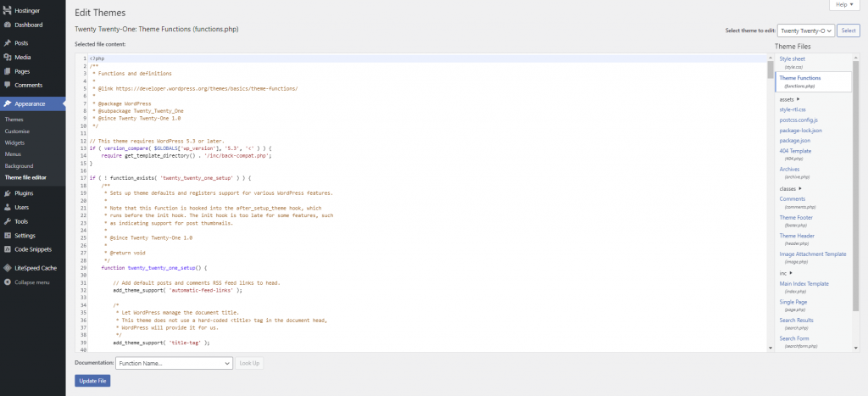Click the Plugins icon
Viewport: 868px width, 396px height.
point(7,193)
